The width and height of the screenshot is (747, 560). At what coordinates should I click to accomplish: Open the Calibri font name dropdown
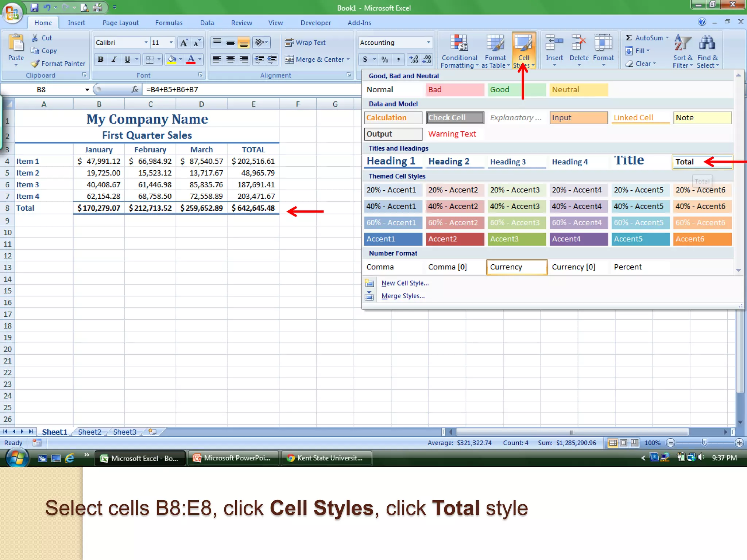coord(146,43)
